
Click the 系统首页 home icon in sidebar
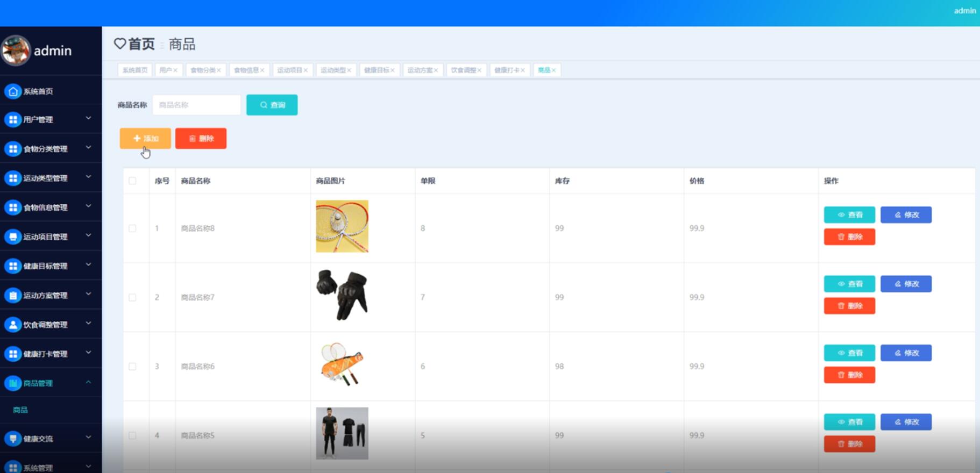click(13, 91)
